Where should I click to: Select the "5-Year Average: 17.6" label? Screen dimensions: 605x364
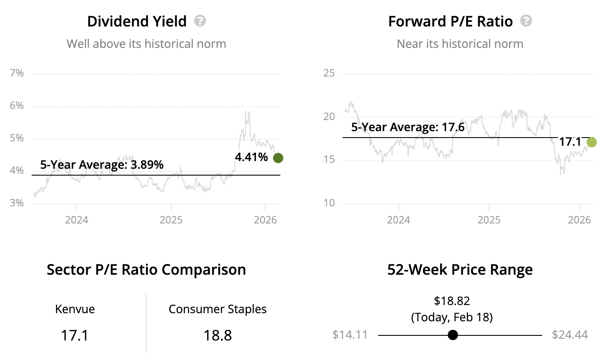408,127
